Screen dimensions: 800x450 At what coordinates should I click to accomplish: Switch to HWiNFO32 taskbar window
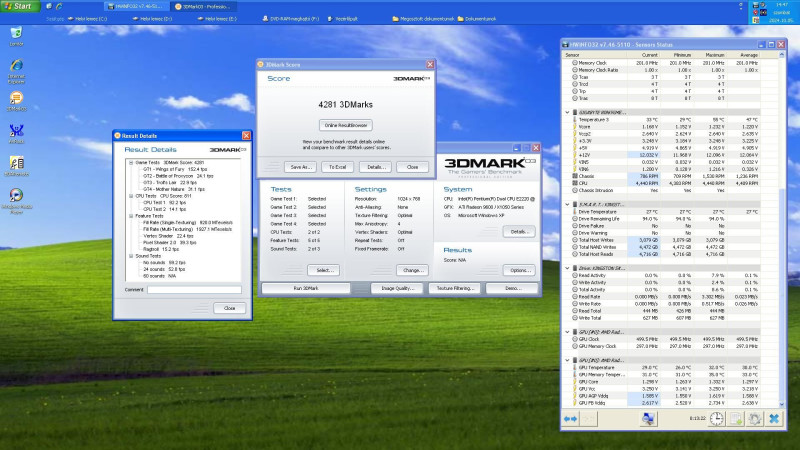[x=139, y=6]
